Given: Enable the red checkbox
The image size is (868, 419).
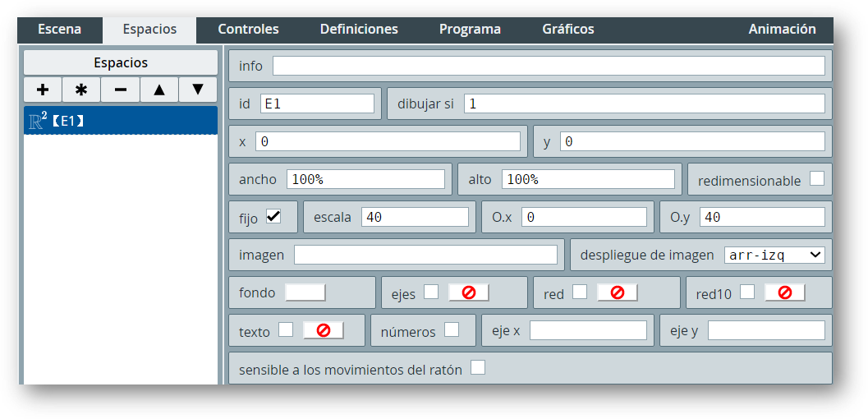Looking at the screenshot, I should 580,292.
